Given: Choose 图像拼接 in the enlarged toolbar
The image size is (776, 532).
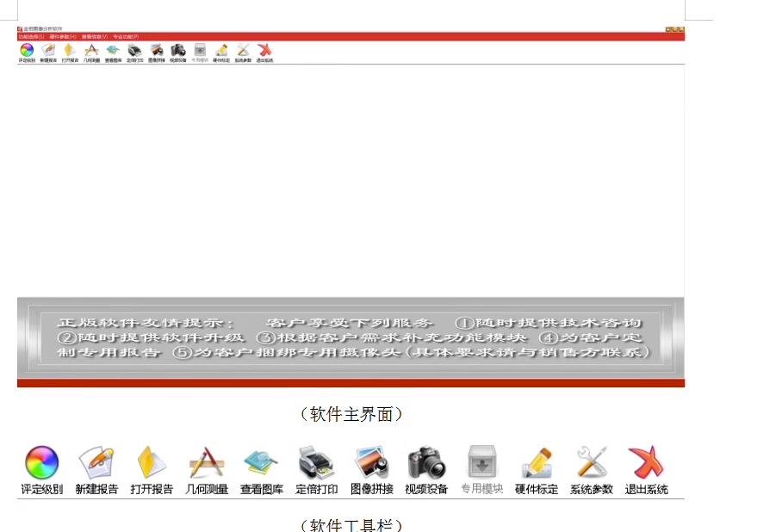Looking at the screenshot, I should click(371, 463).
